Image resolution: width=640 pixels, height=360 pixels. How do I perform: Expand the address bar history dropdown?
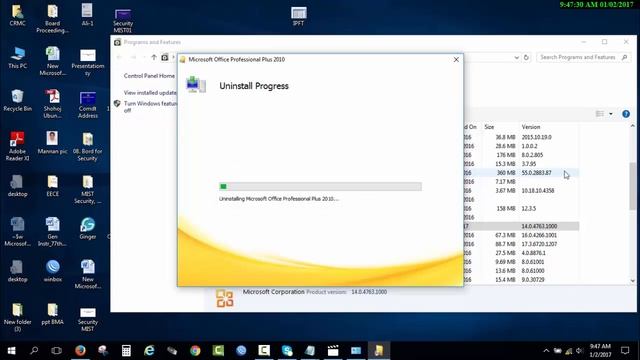[516, 58]
